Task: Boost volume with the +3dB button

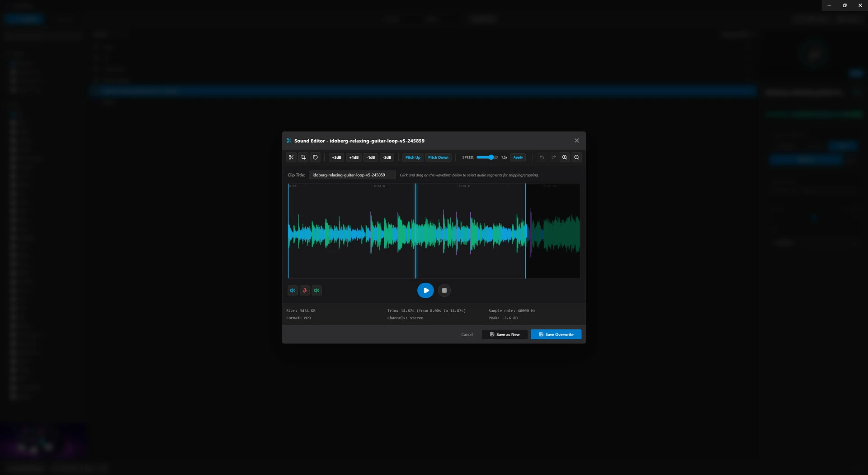Action: coord(336,157)
